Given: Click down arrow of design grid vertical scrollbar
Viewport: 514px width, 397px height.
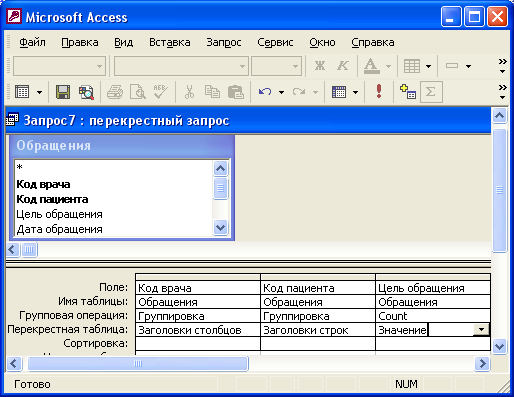Looking at the screenshot, I should click(x=499, y=346).
